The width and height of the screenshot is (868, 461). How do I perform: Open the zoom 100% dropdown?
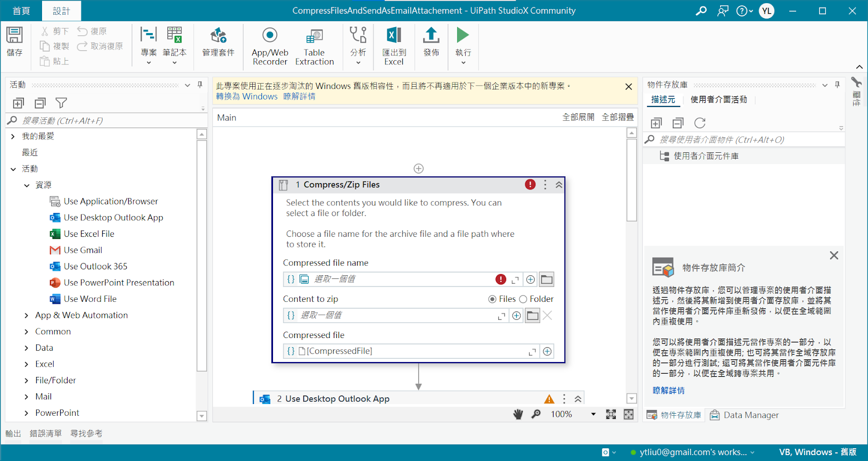593,414
